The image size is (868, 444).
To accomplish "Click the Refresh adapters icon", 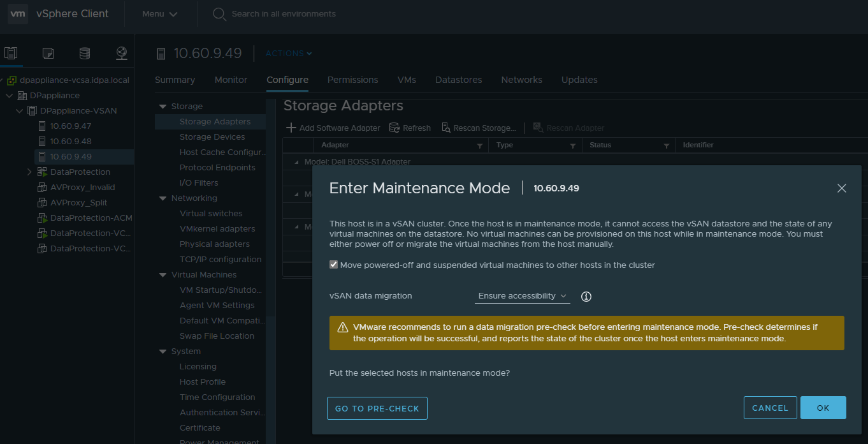I will (395, 127).
